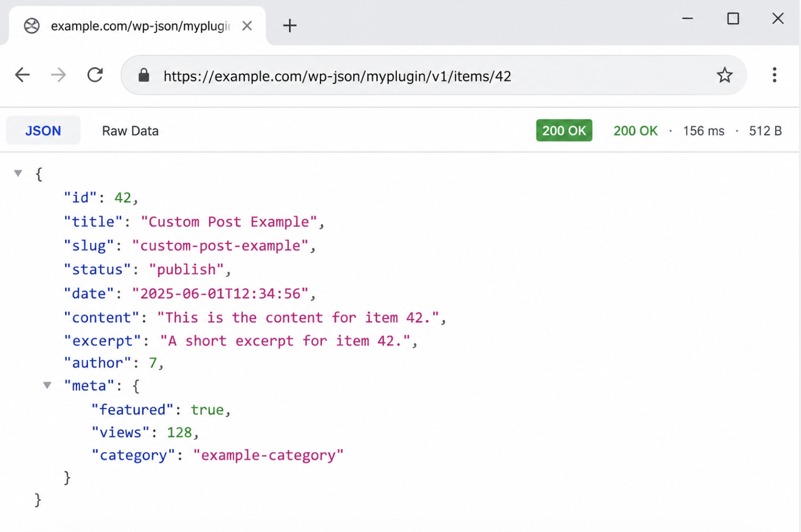
Task: Maximize the browser window
Action: point(733,18)
